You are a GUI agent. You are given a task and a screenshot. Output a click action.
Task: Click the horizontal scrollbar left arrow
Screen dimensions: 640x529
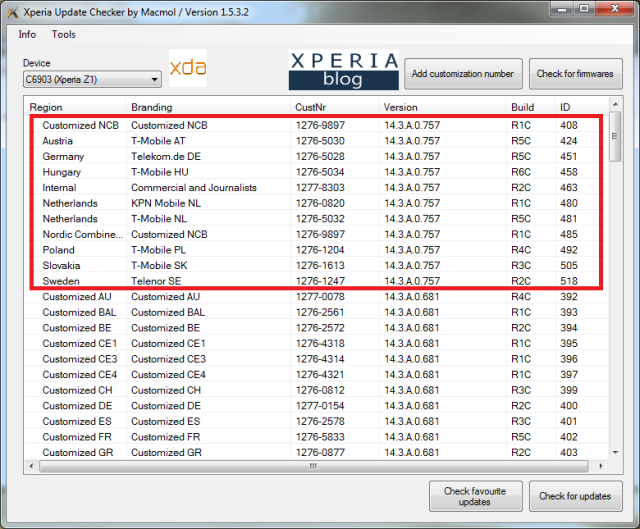pyautogui.click(x=31, y=466)
